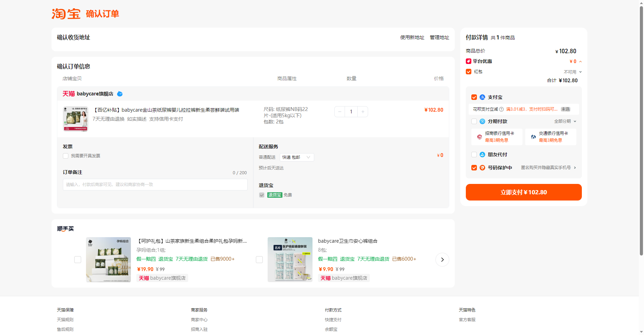The width and height of the screenshot is (644, 335).
Task: Click the green 退货宝 tag
Action: [275, 195]
